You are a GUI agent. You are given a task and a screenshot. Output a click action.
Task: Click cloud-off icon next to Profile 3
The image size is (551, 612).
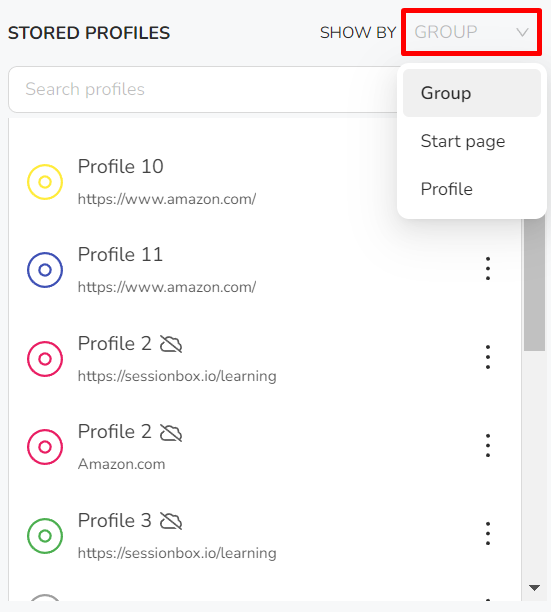171,521
